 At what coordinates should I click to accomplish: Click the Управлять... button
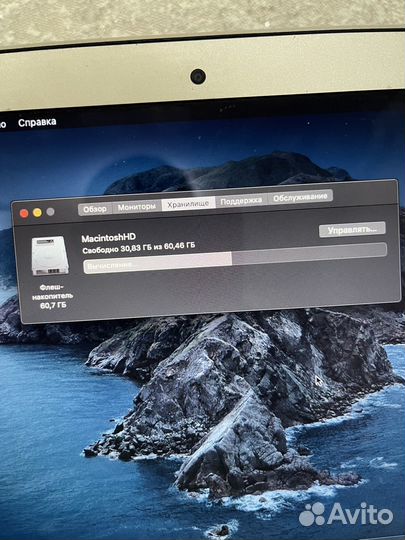pos(352,229)
